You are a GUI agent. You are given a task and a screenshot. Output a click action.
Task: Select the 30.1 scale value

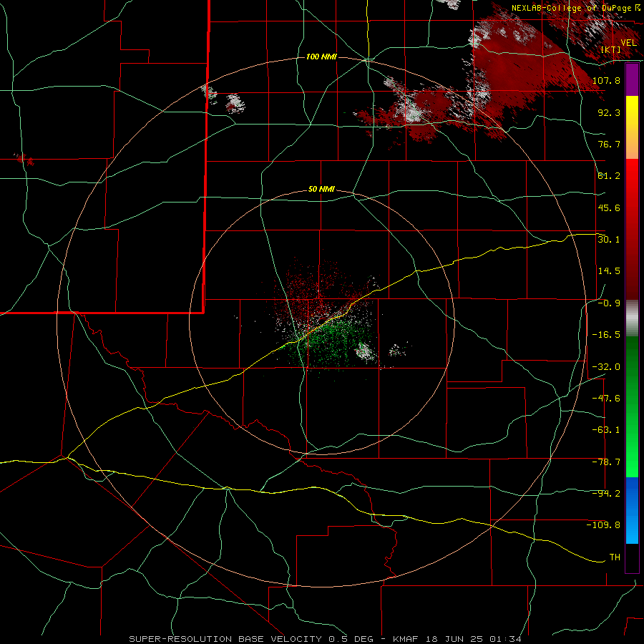tap(609, 240)
